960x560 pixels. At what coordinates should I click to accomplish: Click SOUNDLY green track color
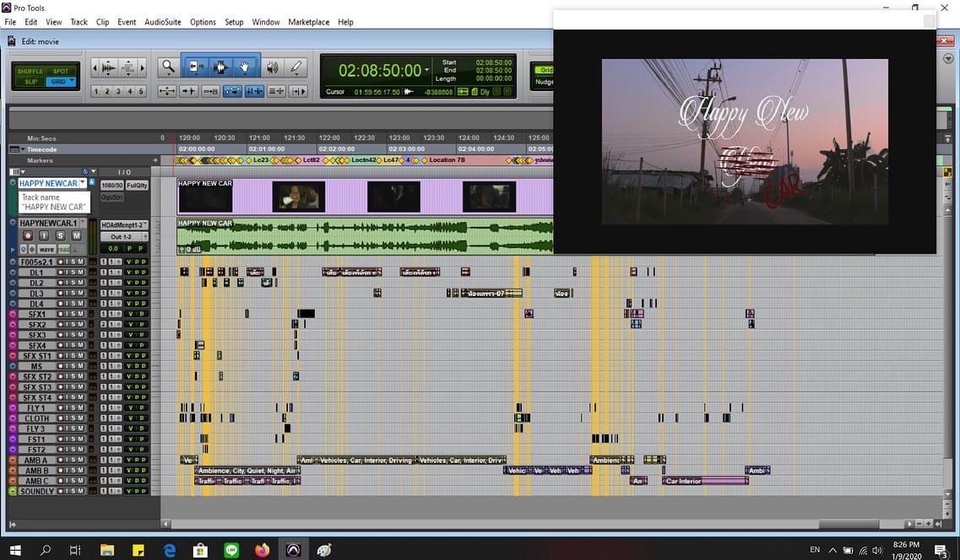[x=13, y=491]
